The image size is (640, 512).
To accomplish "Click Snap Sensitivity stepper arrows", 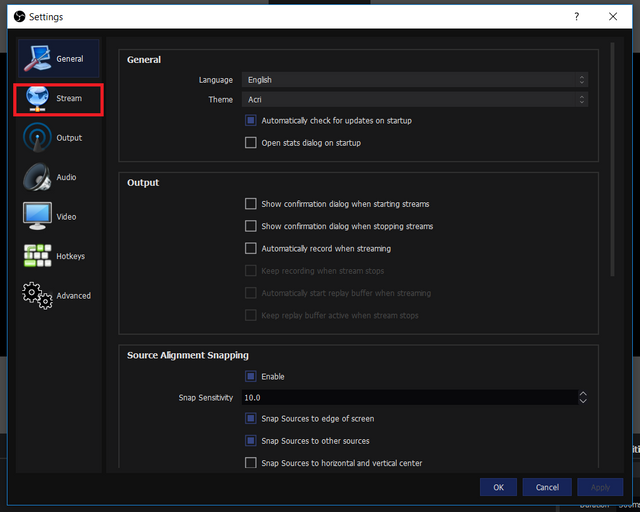I will [582, 397].
